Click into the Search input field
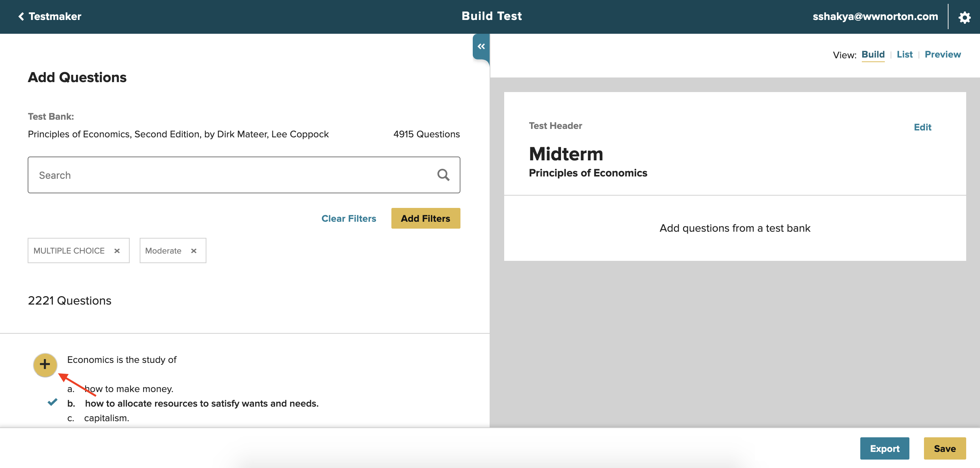This screenshot has width=980, height=468. click(230, 175)
